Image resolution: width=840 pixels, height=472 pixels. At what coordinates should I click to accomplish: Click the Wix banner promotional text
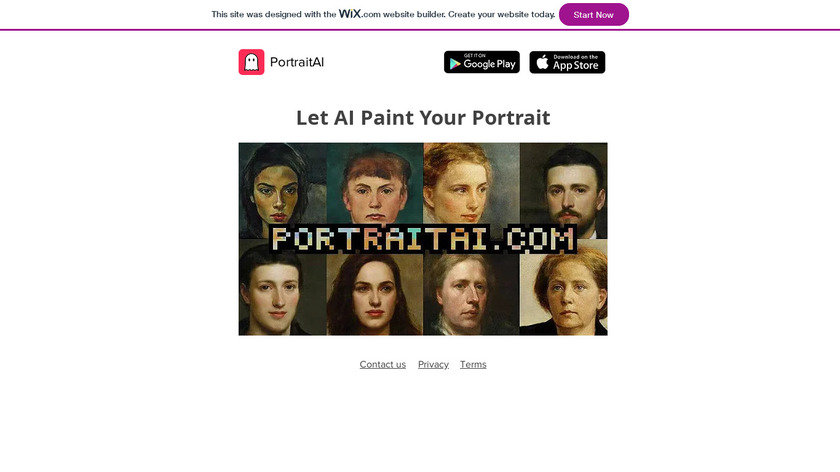384,14
